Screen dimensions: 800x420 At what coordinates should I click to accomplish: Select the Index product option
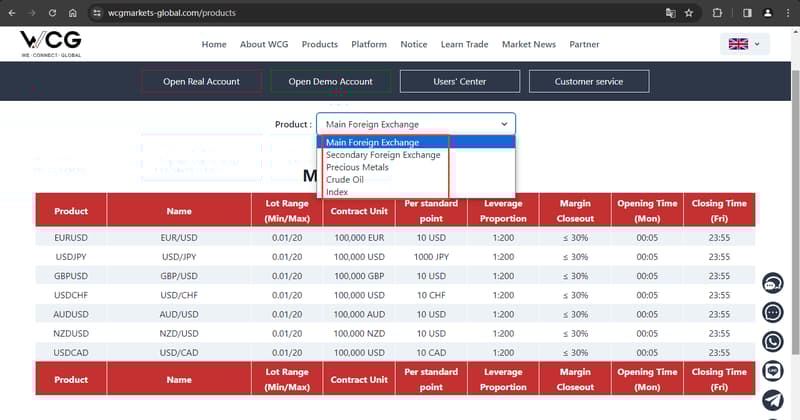click(x=337, y=192)
